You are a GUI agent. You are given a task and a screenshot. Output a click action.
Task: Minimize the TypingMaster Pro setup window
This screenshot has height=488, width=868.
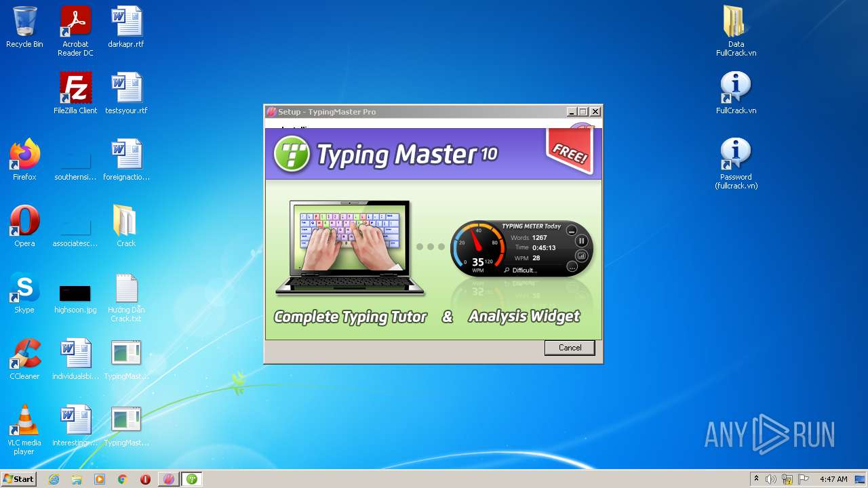tap(572, 112)
